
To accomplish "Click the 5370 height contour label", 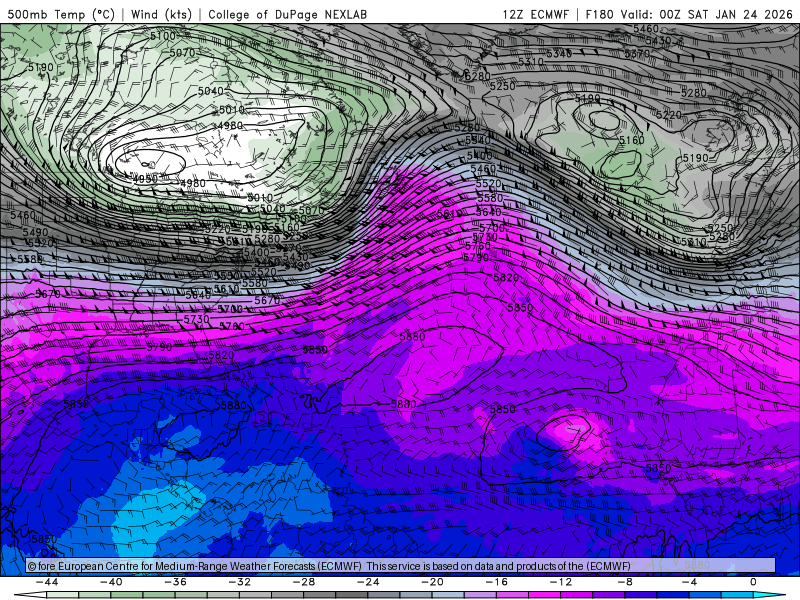I will [637, 54].
